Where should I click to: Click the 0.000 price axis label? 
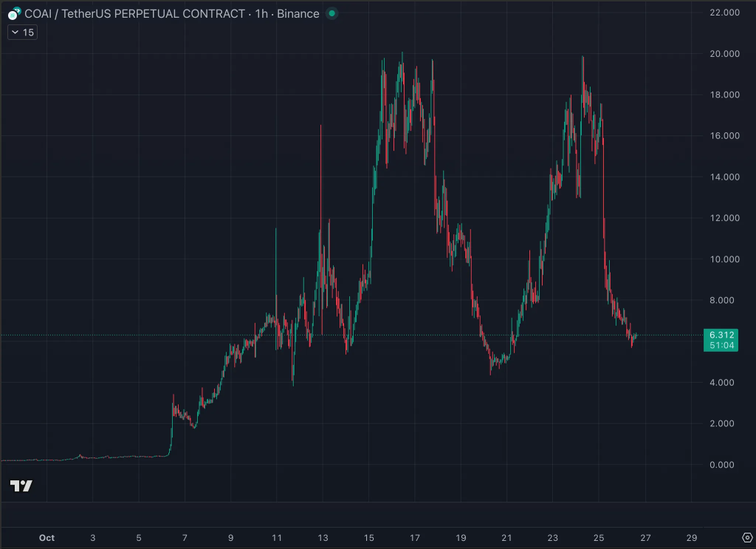click(724, 465)
